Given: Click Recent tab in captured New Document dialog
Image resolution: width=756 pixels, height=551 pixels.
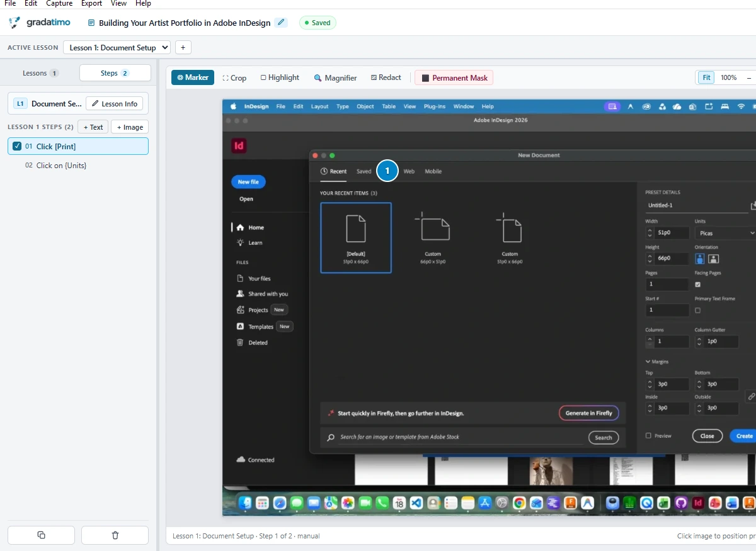Looking at the screenshot, I should click(334, 171).
